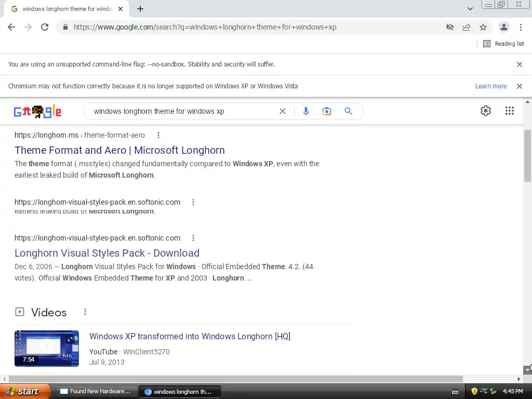
Task: Switch to Found New Hardware taskbar window
Action: [96, 392]
